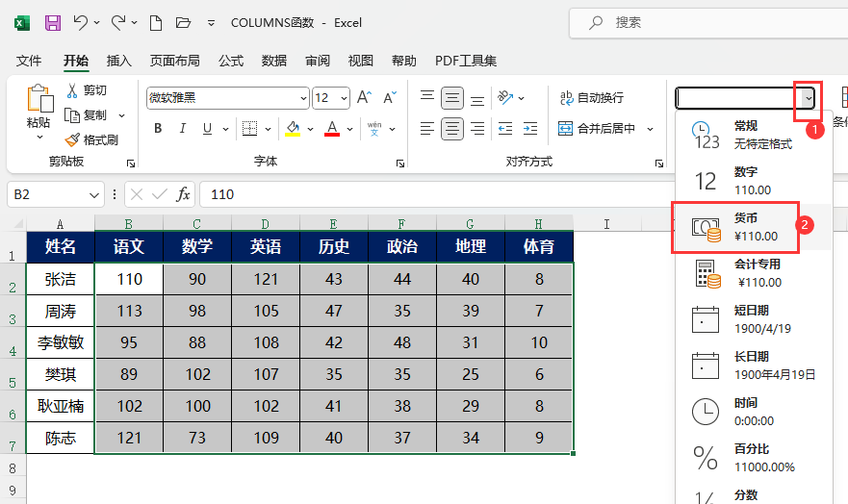Select 常规 general number format
The image size is (848, 504).
[754, 135]
